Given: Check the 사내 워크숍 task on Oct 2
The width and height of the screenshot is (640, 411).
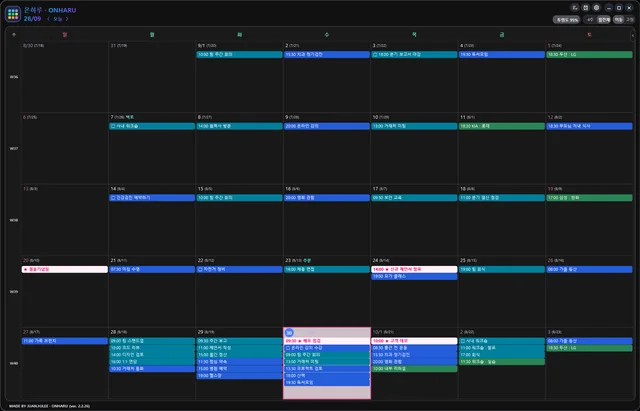Looking at the screenshot, I should coord(462,341).
